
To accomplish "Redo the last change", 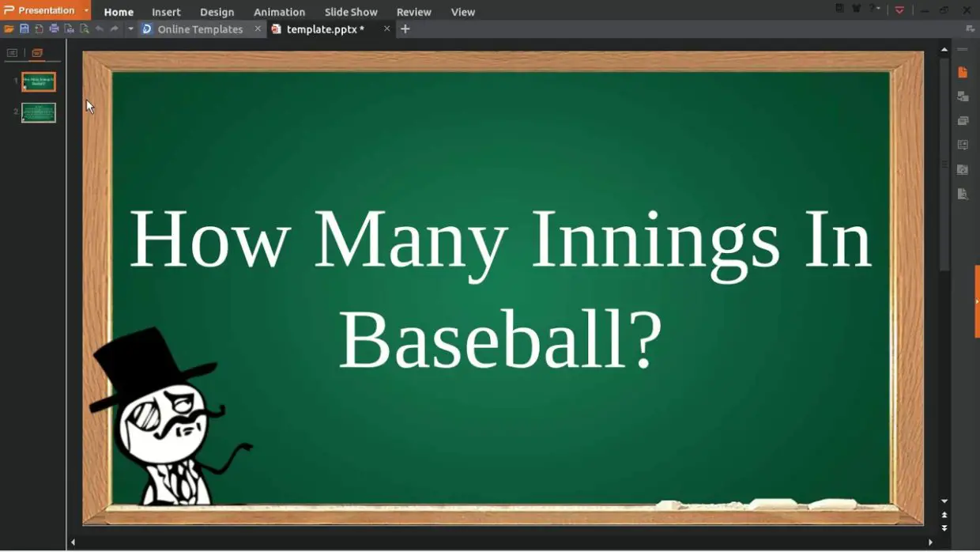I will pyautogui.click(x=113, y=28).
